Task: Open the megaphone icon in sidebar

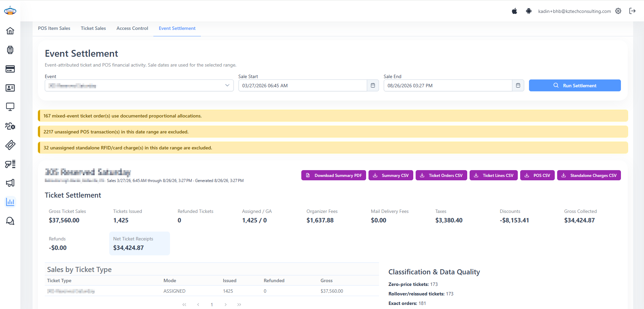Action: [x=10, y=183]
